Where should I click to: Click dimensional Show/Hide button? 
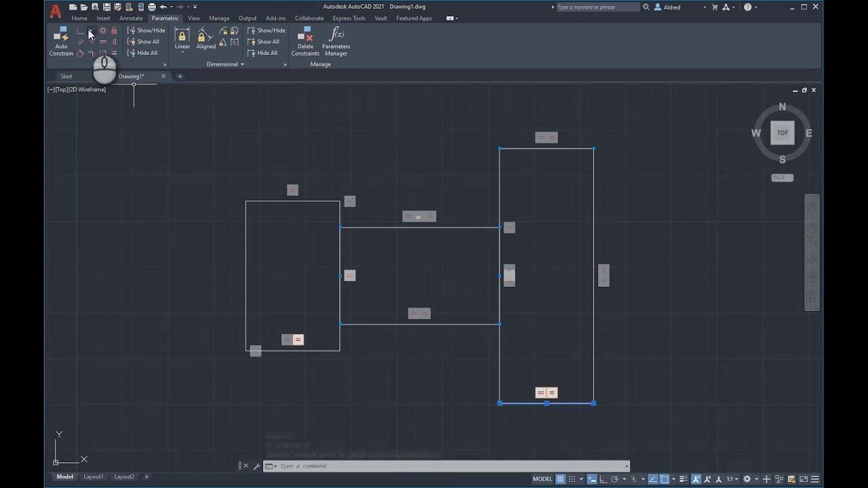coord(266,30)
